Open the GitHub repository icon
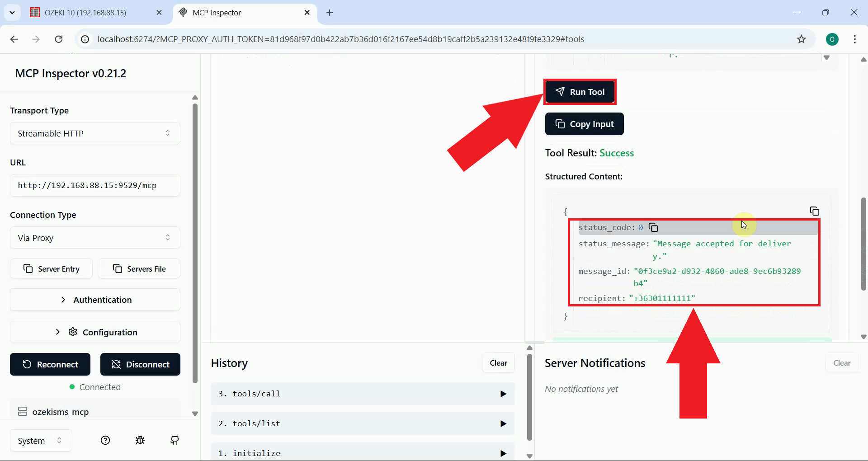Screen dimensions: 868x461 [x=175, y=440]
